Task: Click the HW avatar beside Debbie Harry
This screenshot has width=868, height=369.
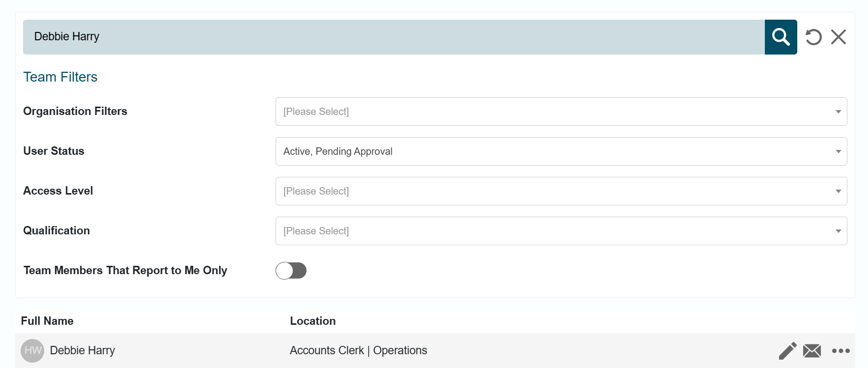Action: point(32,351)
